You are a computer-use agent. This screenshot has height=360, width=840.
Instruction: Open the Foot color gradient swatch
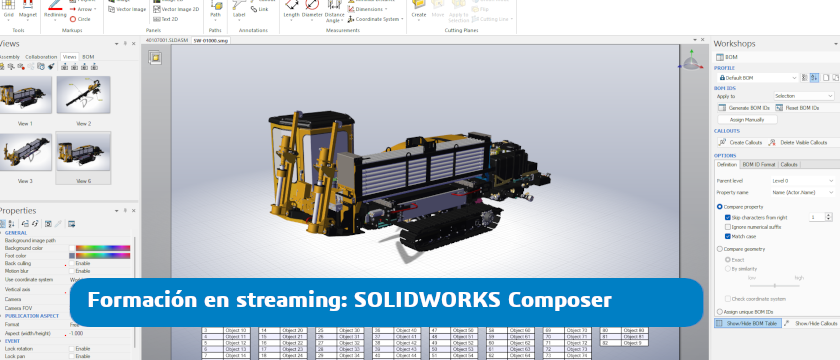(x=103, y=256)
